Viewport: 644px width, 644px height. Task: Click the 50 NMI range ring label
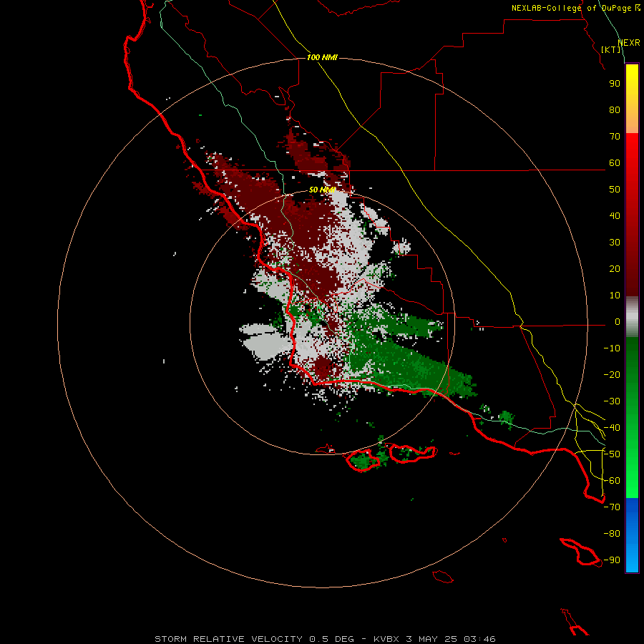pos(322,190)
